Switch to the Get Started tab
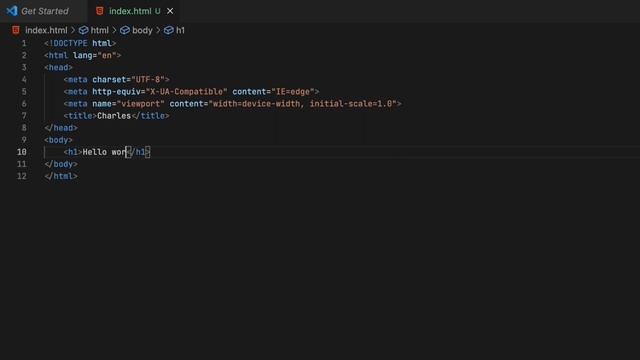 click(x=44, y=11)
